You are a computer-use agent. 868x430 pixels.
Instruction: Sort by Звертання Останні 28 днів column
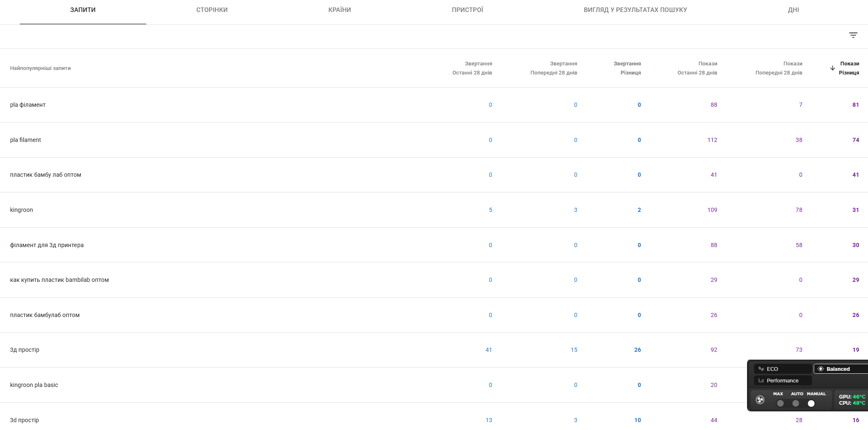tap(472, 68)
